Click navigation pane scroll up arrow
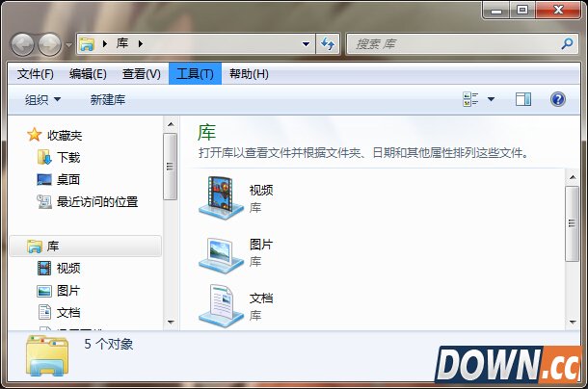Viewport: 588px width, 389px height. (171, 124)
